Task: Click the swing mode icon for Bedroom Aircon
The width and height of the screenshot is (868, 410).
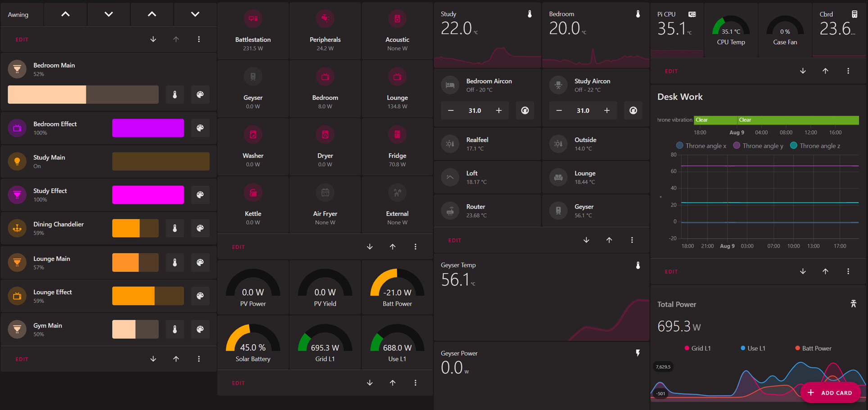Action: point(525,110)
